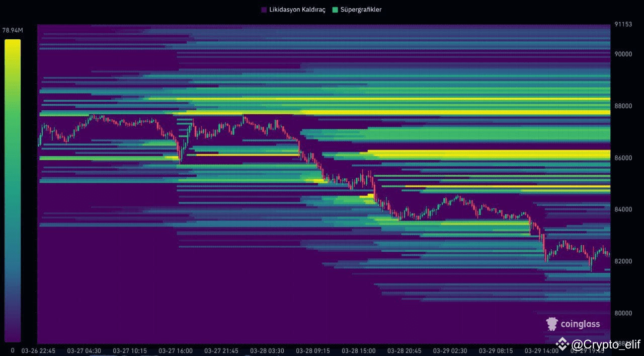644x356 pixels.
Task: Click the 03-28 09:15 time axis label
Action: pyautogui.click(x=312, y=350)
